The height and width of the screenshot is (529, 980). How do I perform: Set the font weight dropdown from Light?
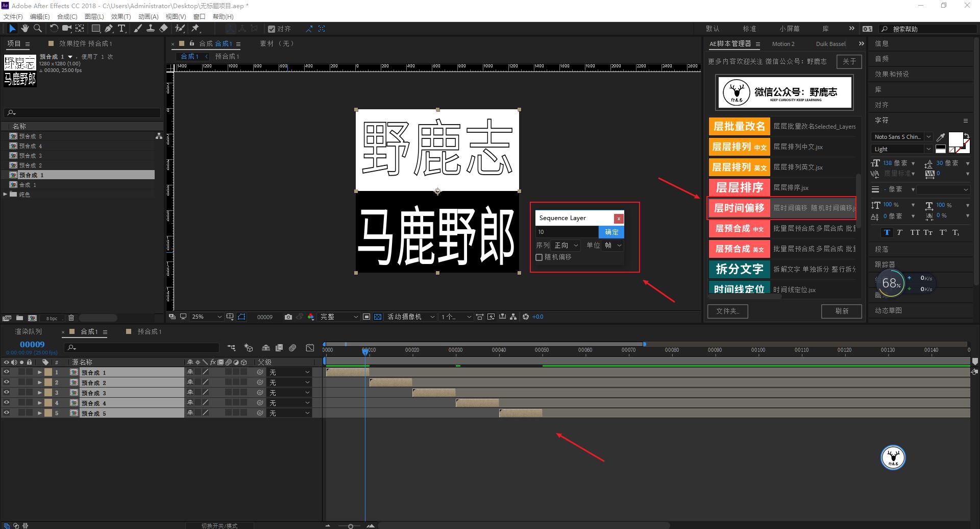901,149
